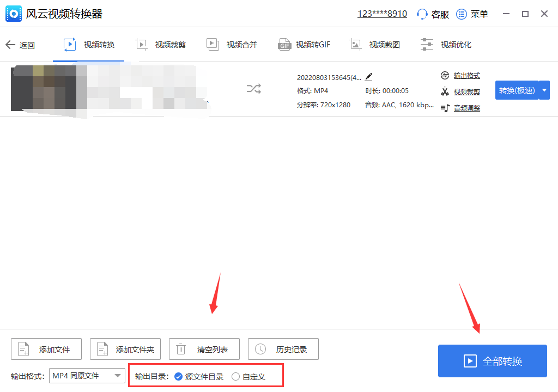Click the 风云视频转换器 app logo icon
This screenshot has height=392, width=558.
coord(14,14)
